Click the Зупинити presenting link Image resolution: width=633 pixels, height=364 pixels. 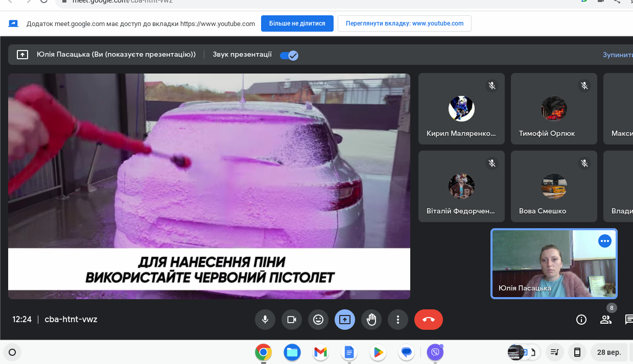coord(618,55)
